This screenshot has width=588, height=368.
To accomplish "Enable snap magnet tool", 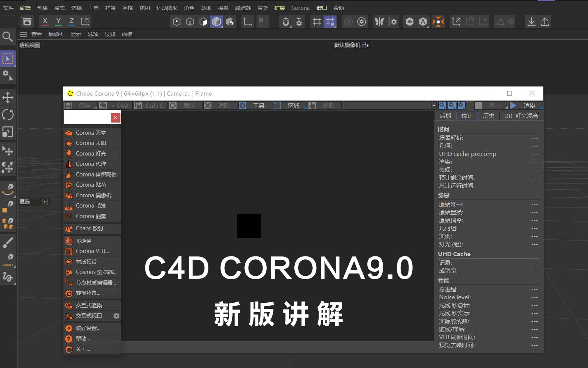I will [x=286, y=22].
